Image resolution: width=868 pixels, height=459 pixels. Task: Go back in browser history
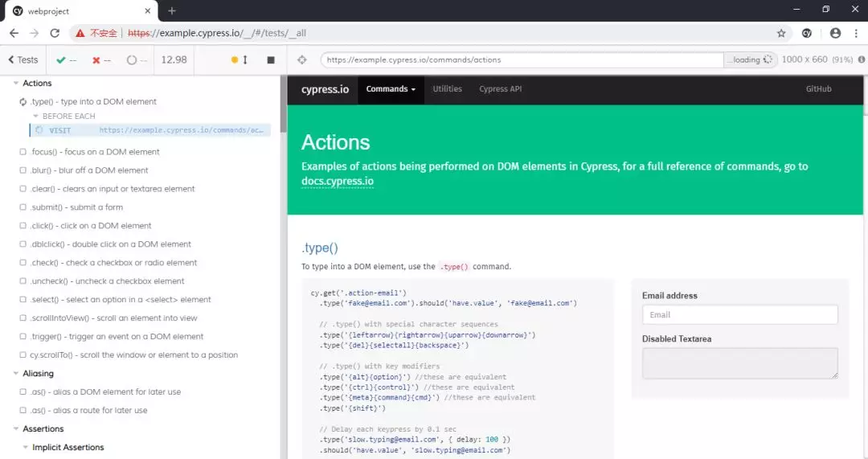click(14, 33)
